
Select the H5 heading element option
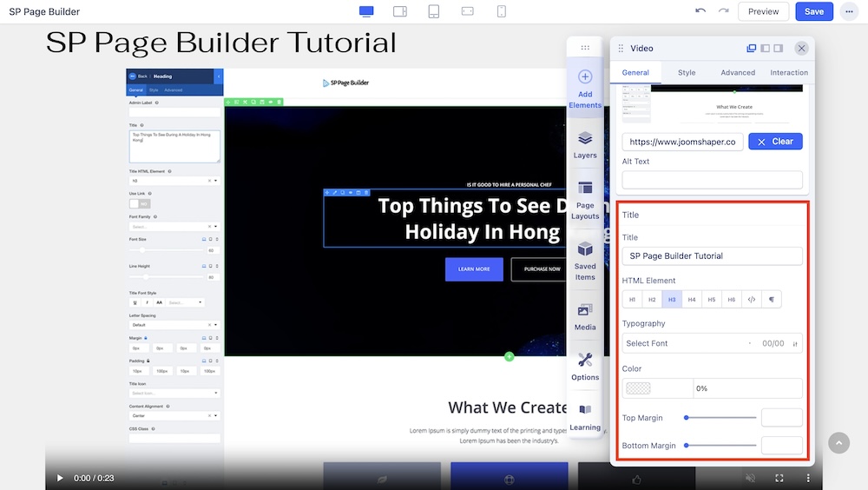(712, 300)
